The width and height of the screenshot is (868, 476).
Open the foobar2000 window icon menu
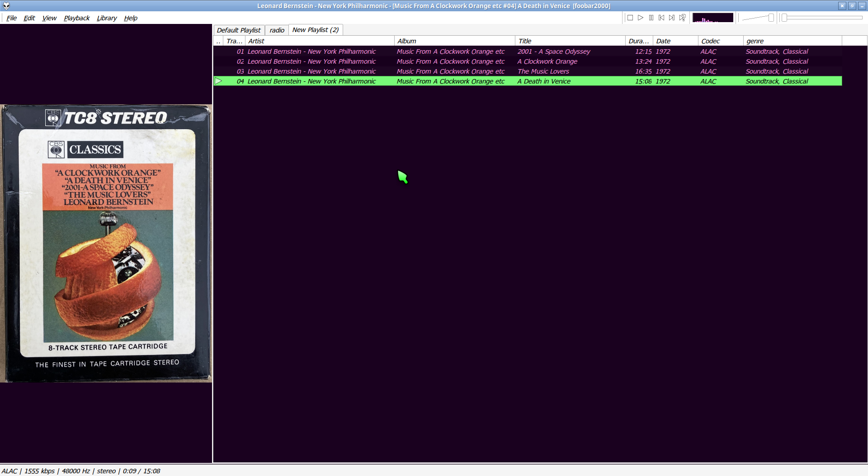[x=6, y=6]
